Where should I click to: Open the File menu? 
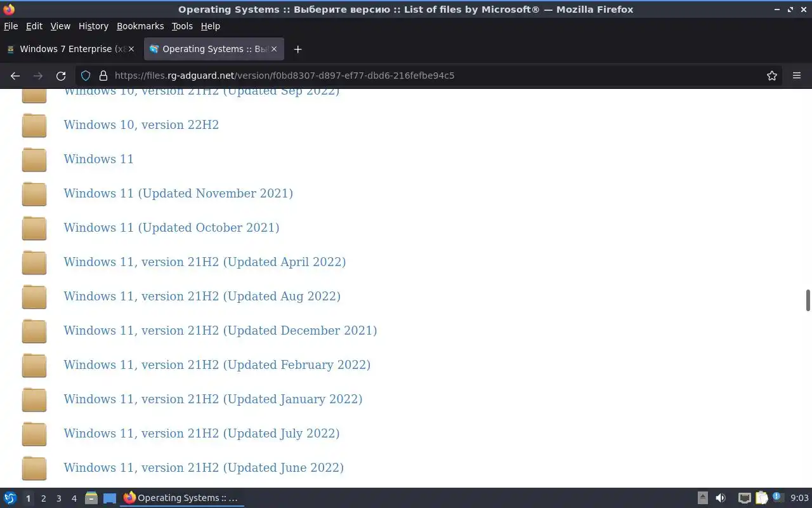[11, 26]
